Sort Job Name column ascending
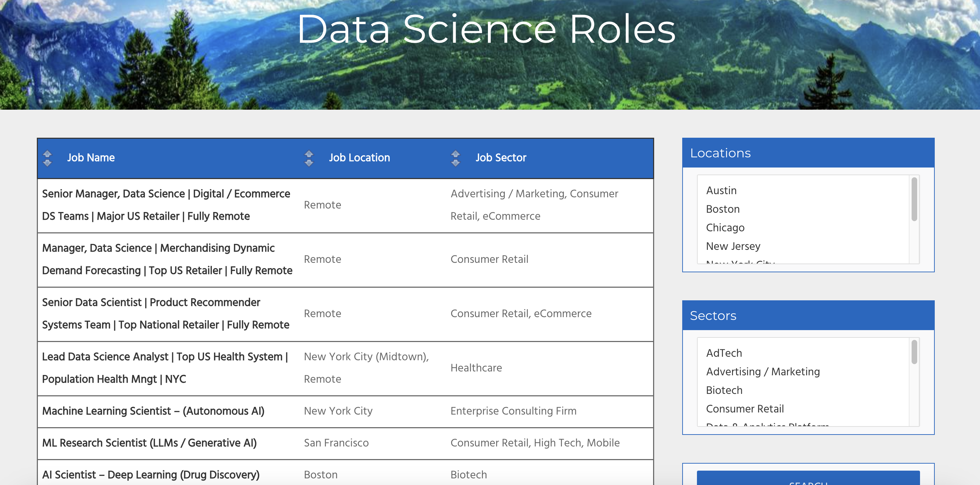Screen dimensions: 980x485 click(47, 154)
